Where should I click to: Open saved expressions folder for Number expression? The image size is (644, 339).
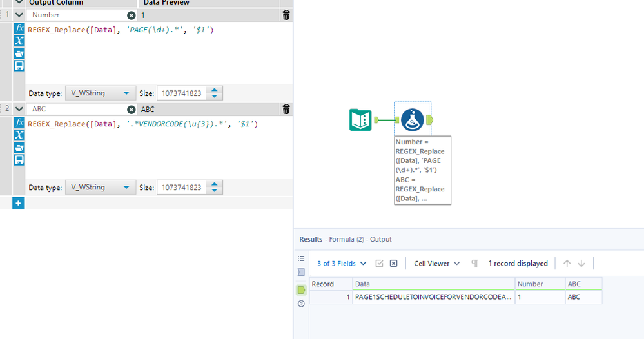point(19,53)
